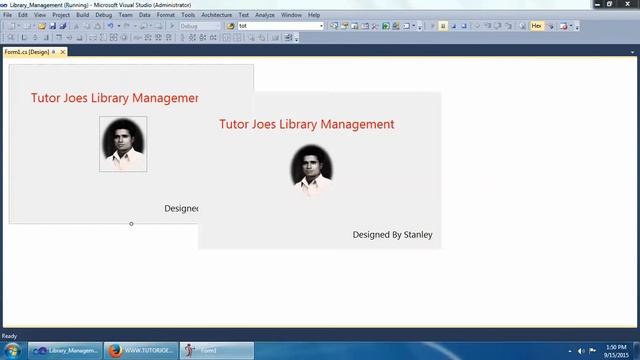Click inside the find text box
640x360 pixels.
pyautogui.click(x=278, y=26)
